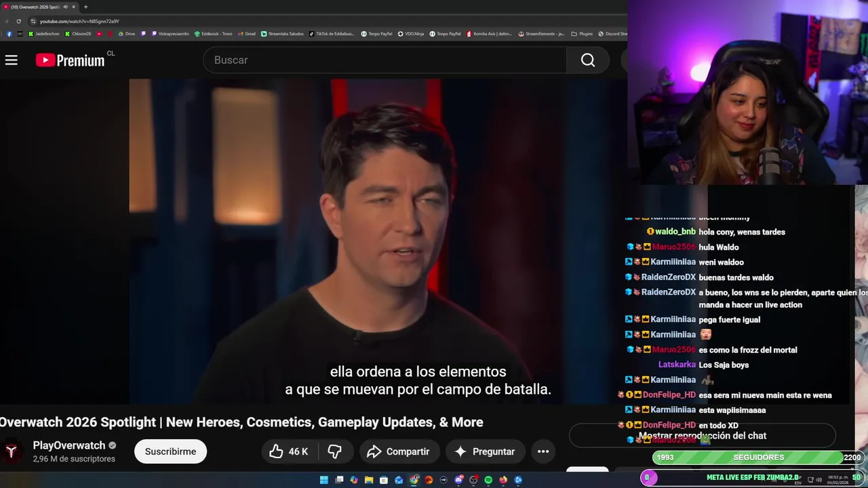Click the video title Overwatch 2026 Spotlight
This screenshot has width=868, height=488.
click(241, 422)
